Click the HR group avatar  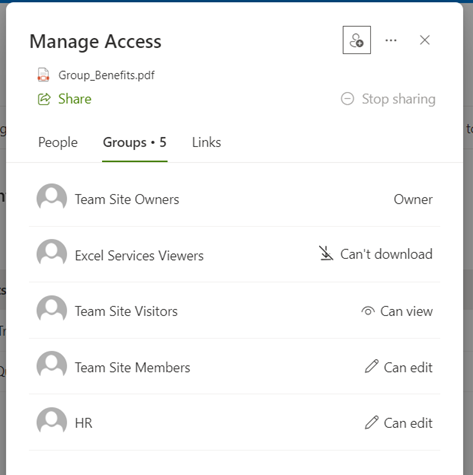pyautogui.click(x=52, y=421)
